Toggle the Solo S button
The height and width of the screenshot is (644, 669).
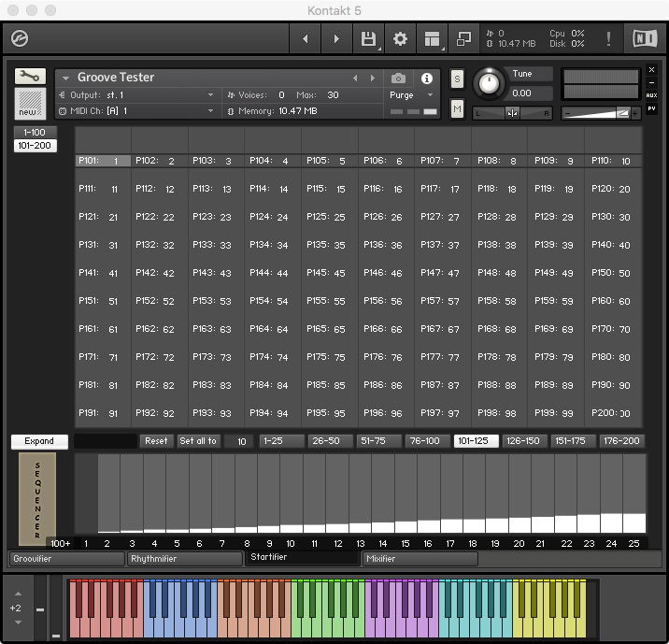pos(457,79)
